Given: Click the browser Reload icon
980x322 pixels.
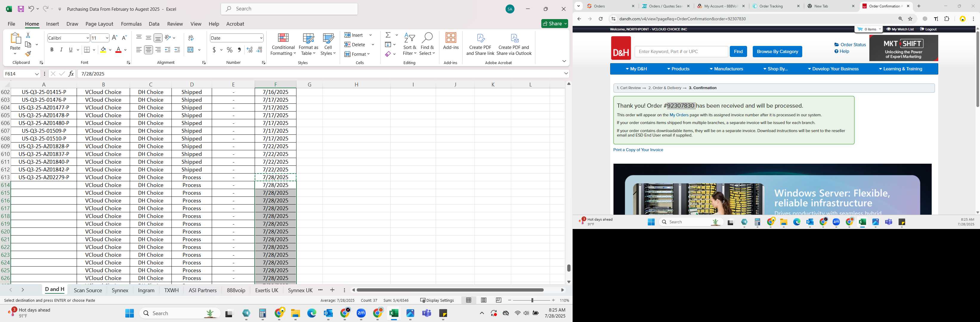Looking at the screenshot, I should pos(601,19).
